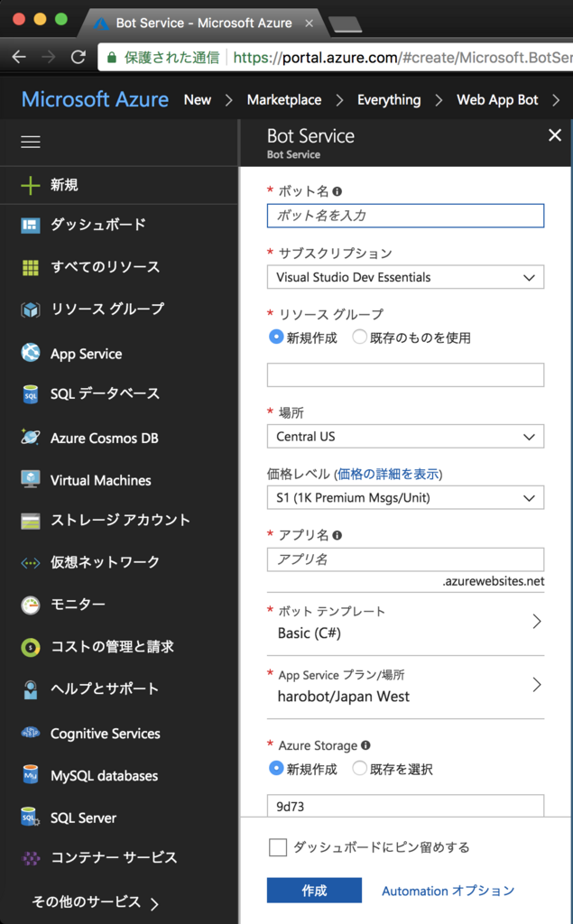
Task: Open コンテナー サービス icon
Action: coord(30,859)
